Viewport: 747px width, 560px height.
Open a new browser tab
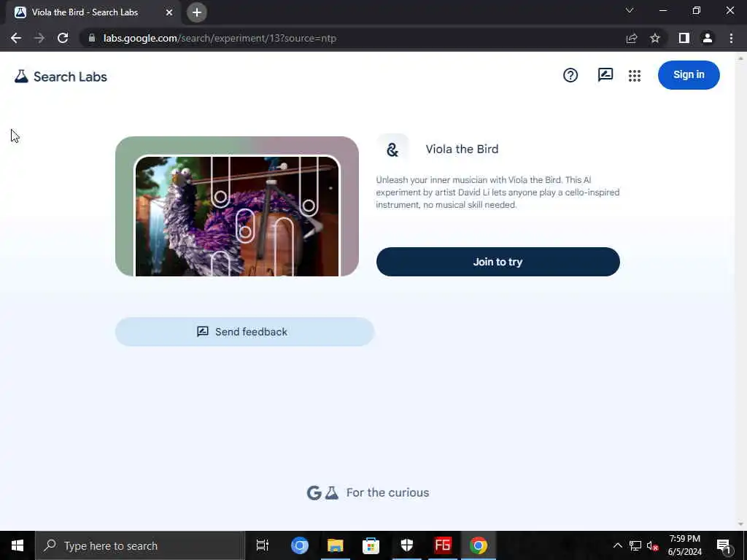[x=197, y=12]
